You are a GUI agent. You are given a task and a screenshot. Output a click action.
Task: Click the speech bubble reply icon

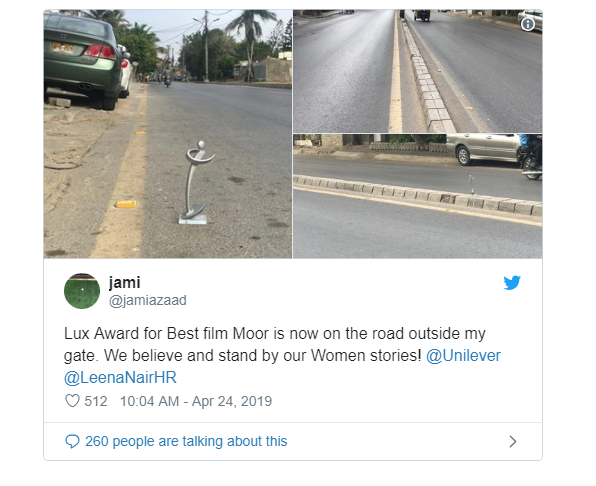tap(72, 442)
